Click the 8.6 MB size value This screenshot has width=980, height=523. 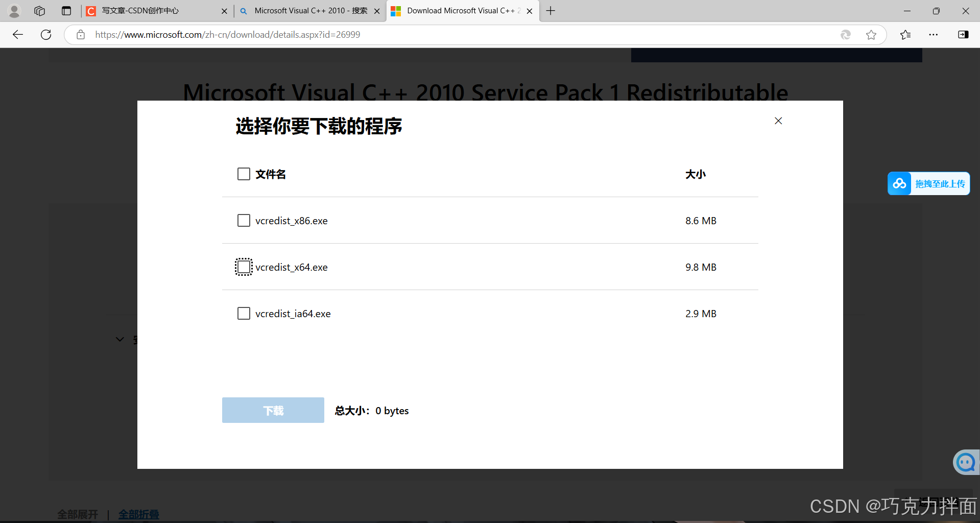click(x=701, y=221)
